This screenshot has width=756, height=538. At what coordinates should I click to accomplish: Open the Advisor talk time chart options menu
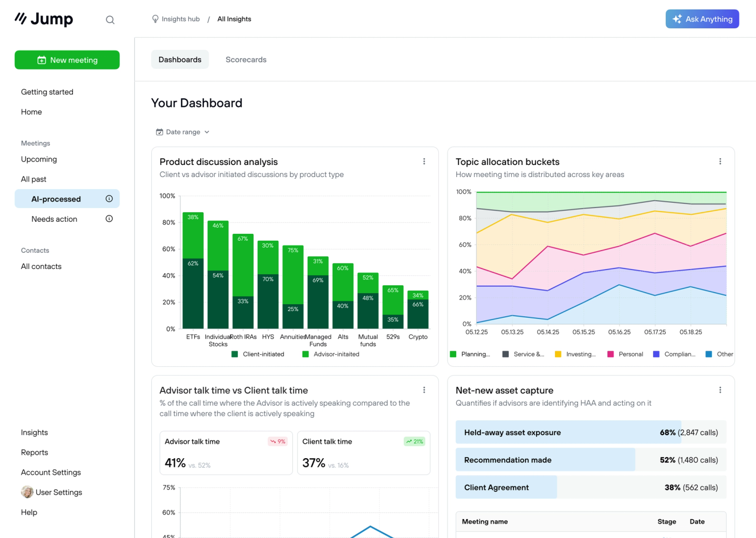(424, 390)
